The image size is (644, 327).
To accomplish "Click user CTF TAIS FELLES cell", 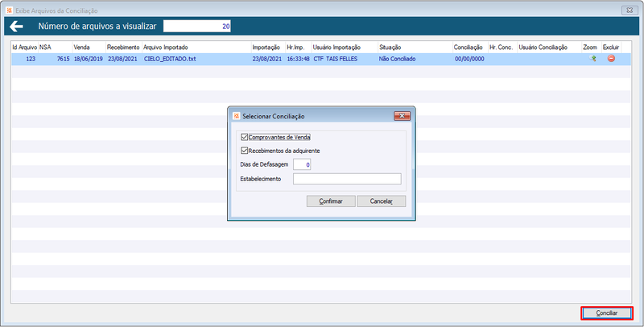I will pos(335,59).
